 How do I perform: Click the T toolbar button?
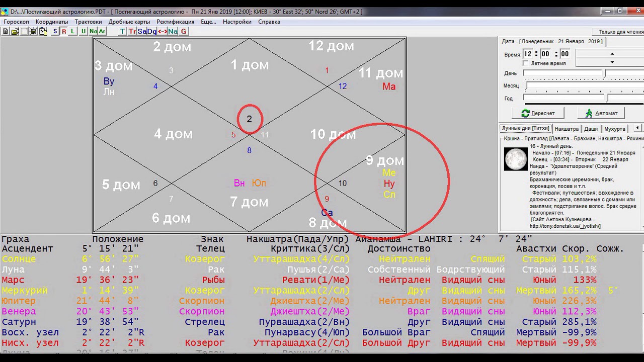point(123,31)
